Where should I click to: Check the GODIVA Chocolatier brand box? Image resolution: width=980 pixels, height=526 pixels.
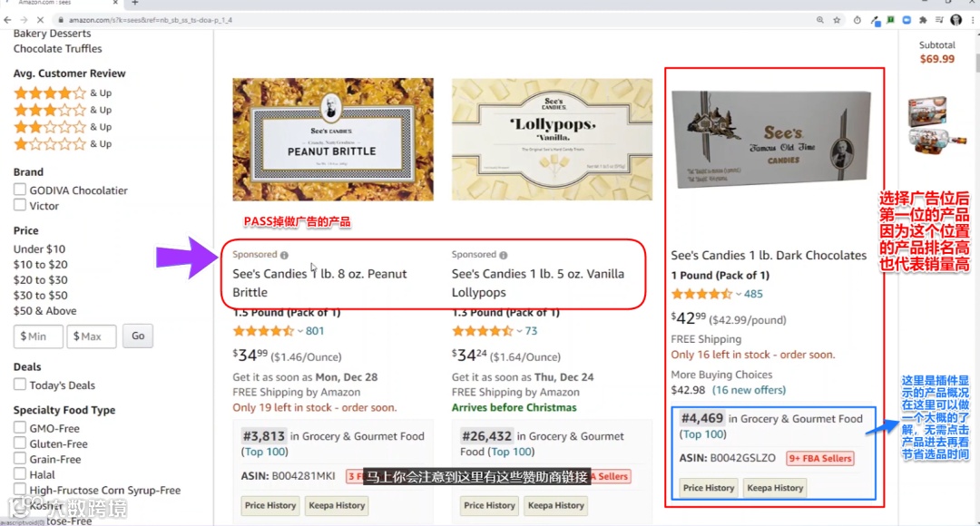point(20,190)
